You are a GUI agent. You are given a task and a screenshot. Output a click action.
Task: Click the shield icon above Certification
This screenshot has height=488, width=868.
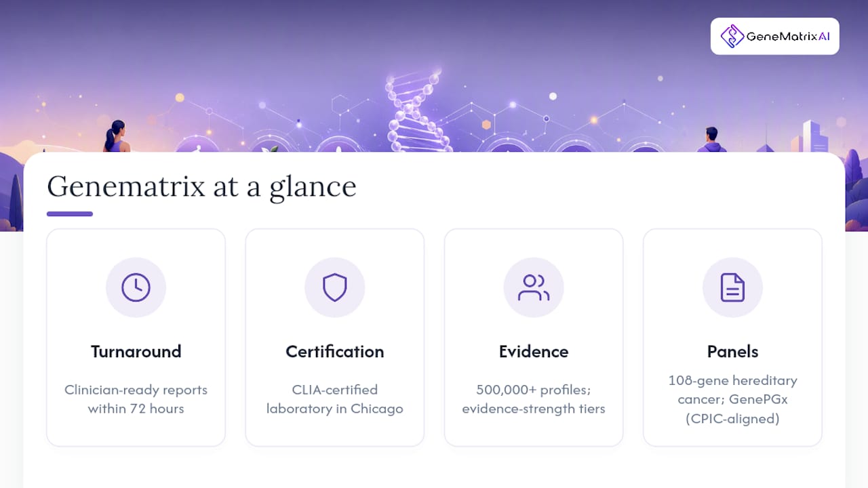(x=334, y=287)
